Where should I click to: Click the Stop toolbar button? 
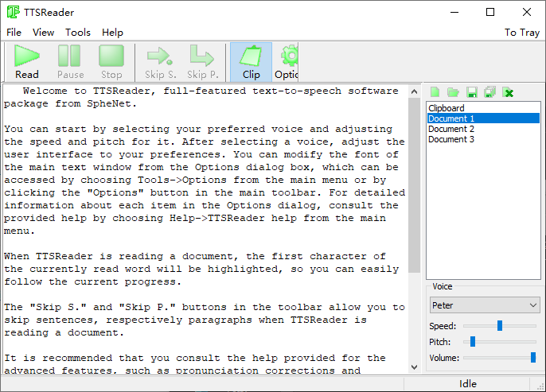(x=111, y=62)
